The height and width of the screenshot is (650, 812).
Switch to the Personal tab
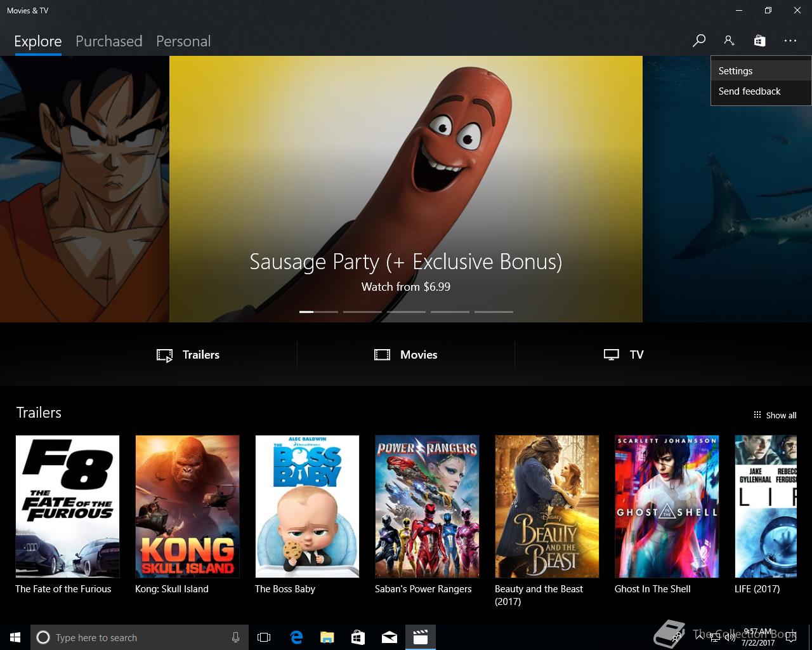pos(183,41)
